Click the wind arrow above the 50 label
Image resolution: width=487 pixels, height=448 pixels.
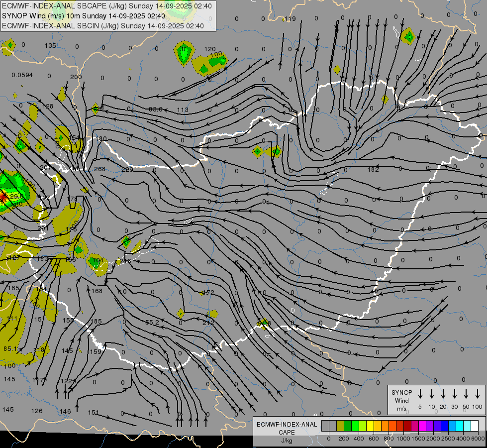point(466,394)
